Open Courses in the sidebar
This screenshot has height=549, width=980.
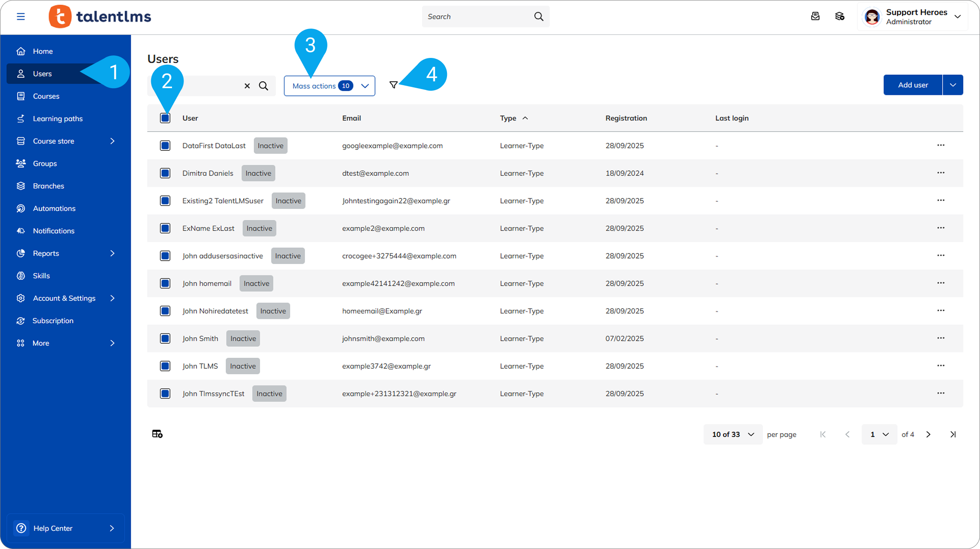click(46, 96)
